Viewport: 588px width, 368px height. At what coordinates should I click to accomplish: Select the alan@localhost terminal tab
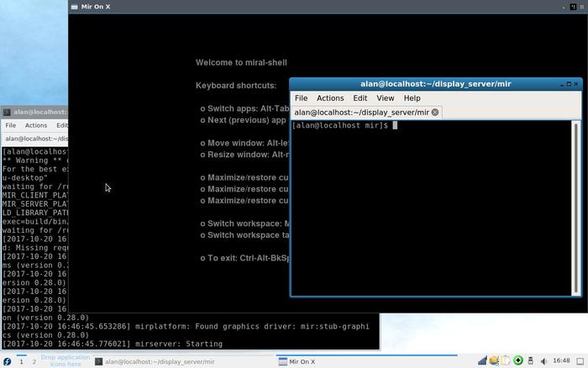tap(361, 112)
